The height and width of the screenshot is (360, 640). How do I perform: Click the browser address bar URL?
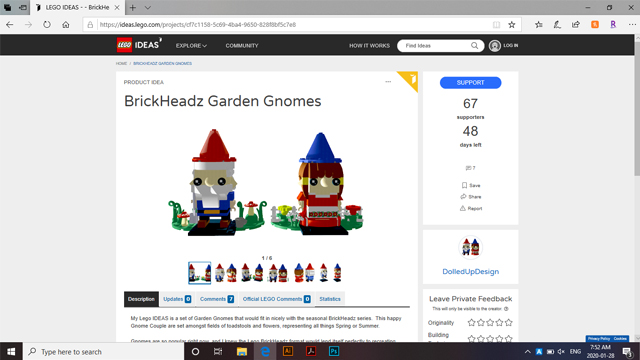coord(198,24)
